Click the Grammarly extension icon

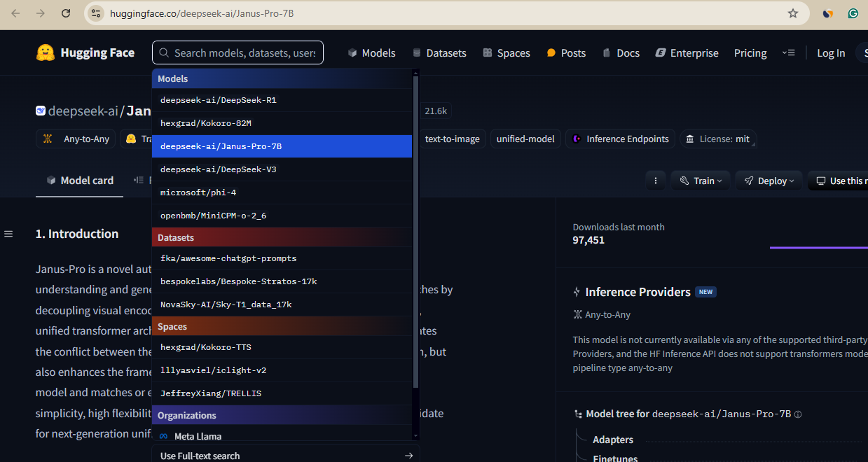pos(853,13)
